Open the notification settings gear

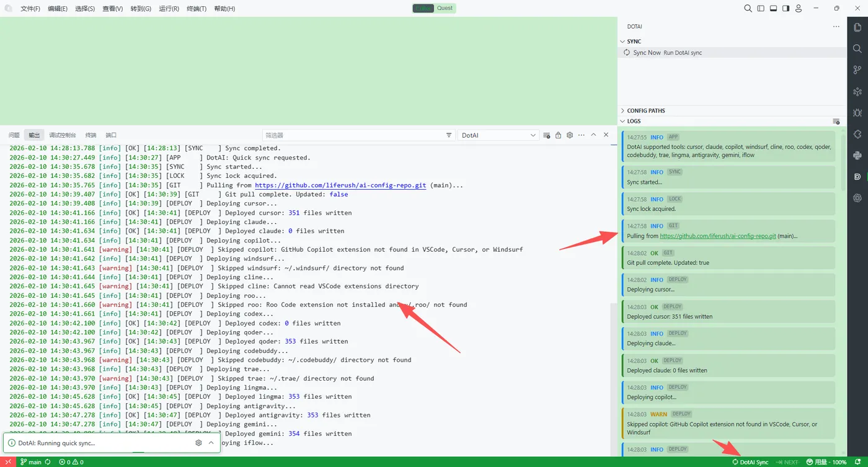[198, 443]
